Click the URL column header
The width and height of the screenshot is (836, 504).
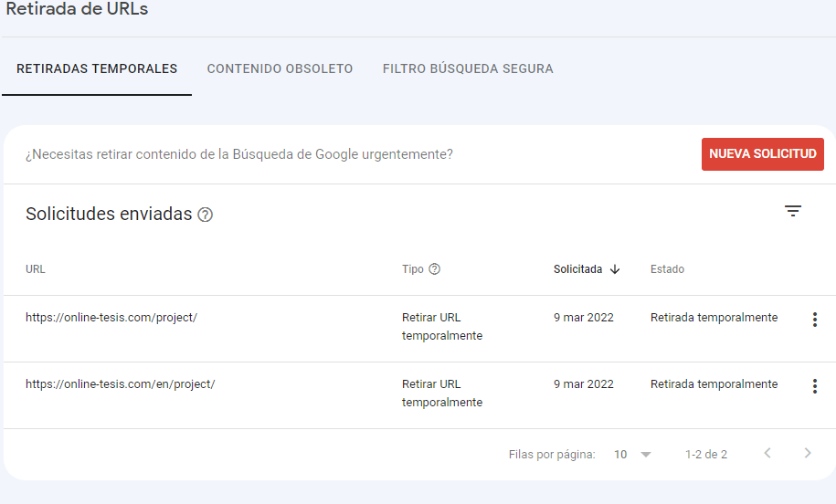tap(36, 269)
